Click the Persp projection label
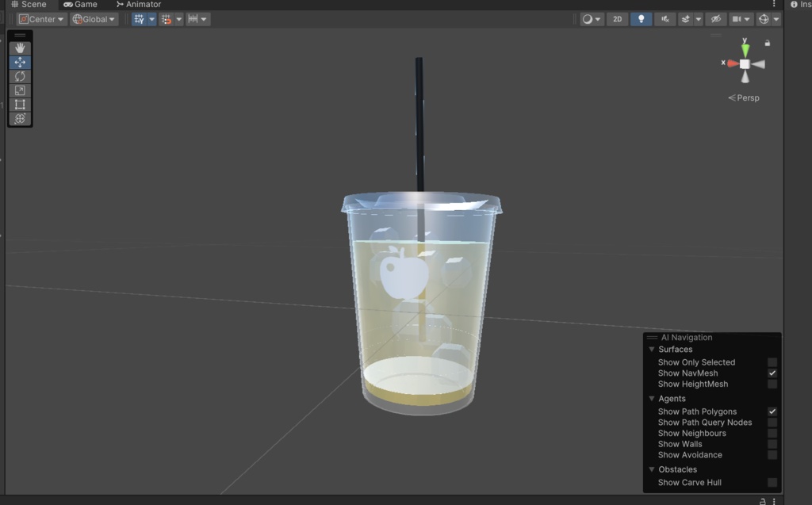 click(744, 98)
